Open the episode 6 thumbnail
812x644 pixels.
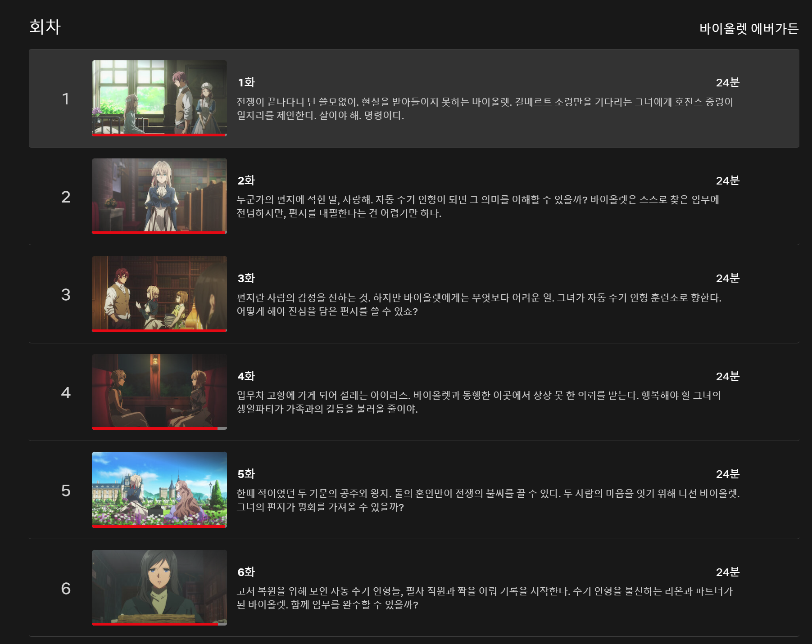pos(159,588)
